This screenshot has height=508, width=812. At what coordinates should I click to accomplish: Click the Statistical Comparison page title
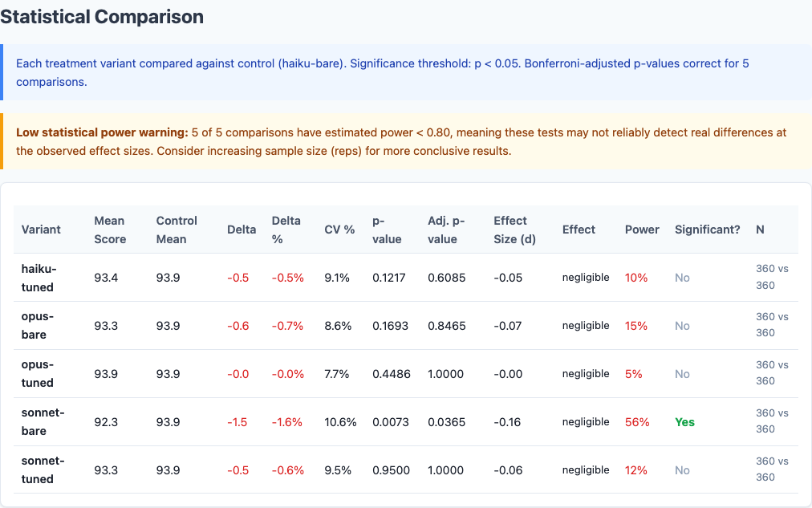click(x=102, y=16)
